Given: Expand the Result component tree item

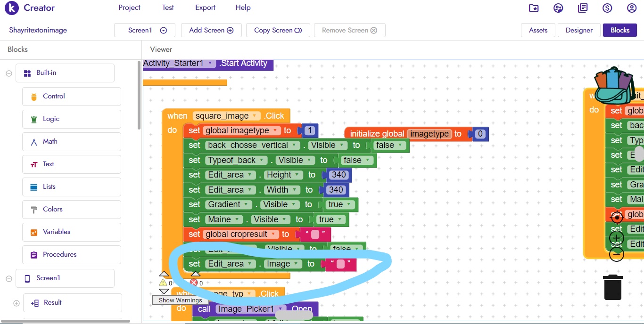Looking at the screenshot, I should tap(17, 303).
